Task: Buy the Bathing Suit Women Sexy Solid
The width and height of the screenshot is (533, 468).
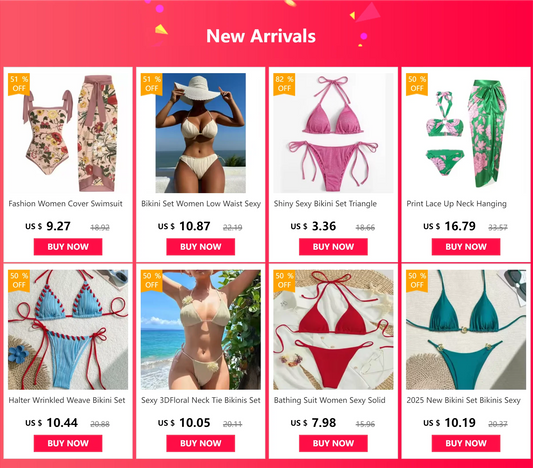Action: pyautogui.click(x=333, y=443)
